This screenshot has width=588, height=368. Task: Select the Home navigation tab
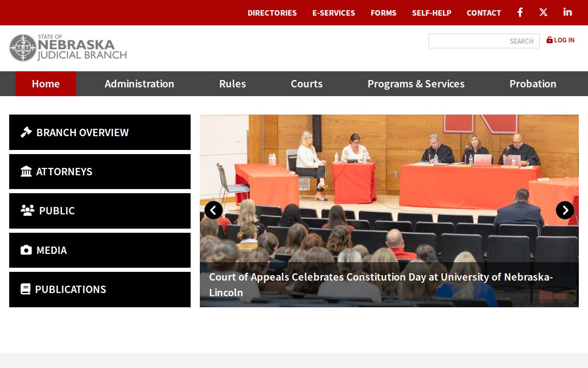coord(46,84)
